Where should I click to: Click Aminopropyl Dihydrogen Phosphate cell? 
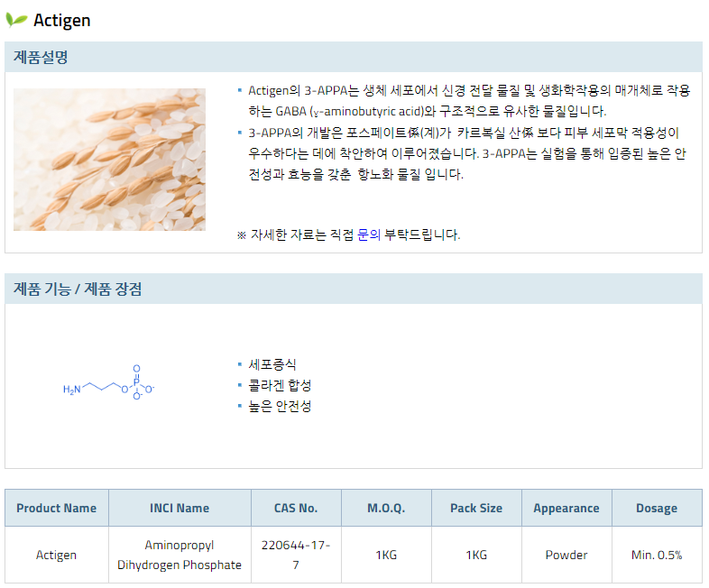[180, 555]
